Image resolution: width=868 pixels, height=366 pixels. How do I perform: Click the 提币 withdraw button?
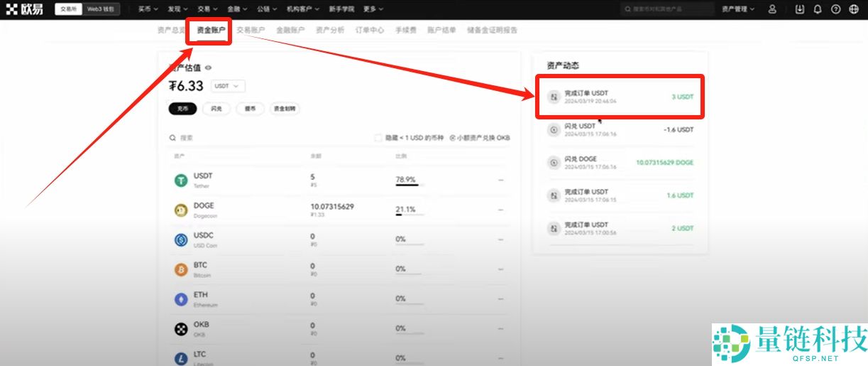[251, 109]
